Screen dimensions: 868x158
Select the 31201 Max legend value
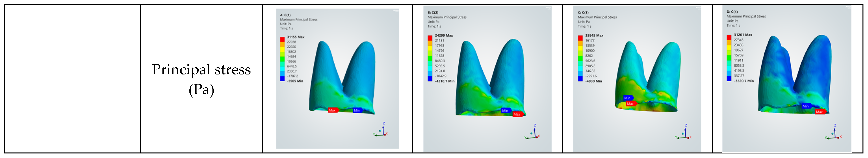[x=743, y=35]
